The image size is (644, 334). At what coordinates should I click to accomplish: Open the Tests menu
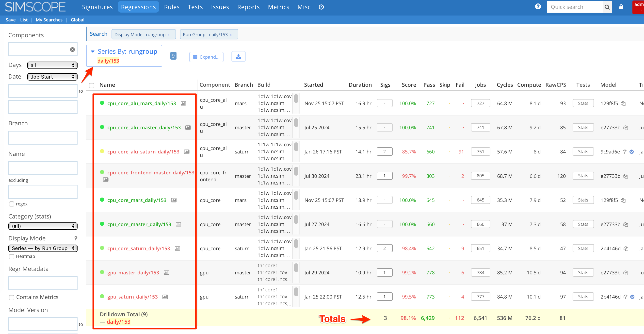click(x=195, y=7)
